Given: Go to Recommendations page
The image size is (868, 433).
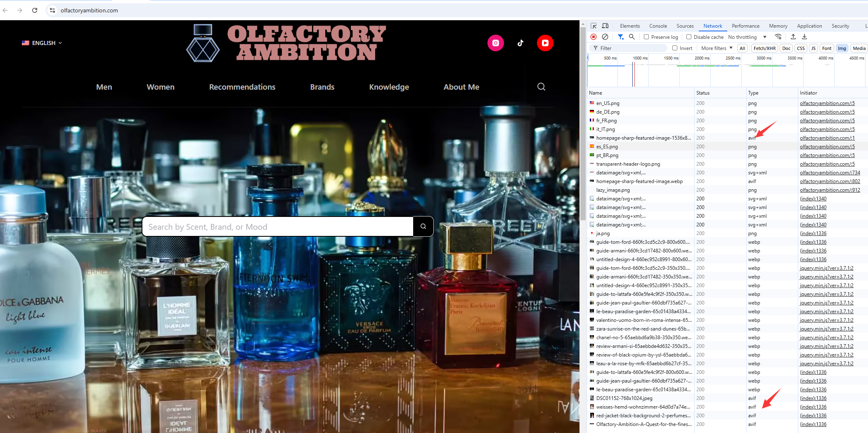Looking at the screenshot, I should pos(242,87).
